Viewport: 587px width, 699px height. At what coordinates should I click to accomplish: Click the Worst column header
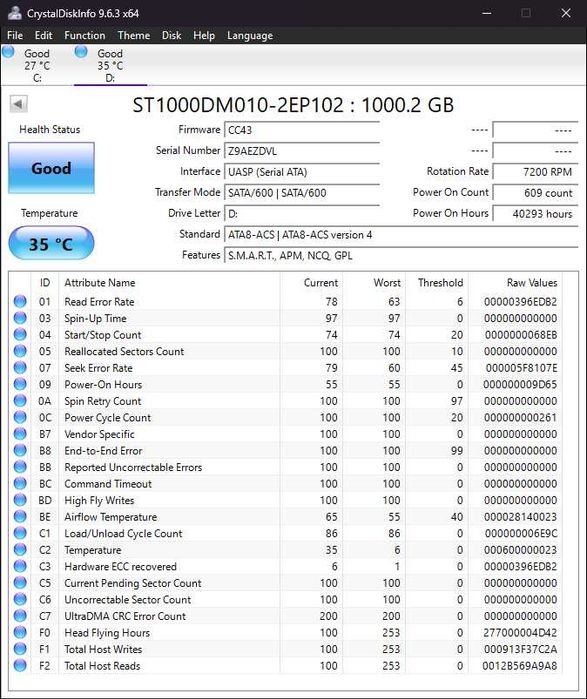[374, 283]
